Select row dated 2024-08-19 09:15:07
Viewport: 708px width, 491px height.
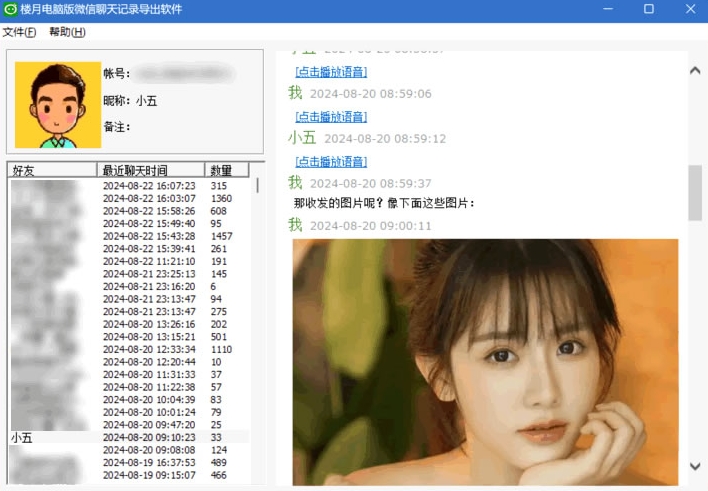[129, 476]
